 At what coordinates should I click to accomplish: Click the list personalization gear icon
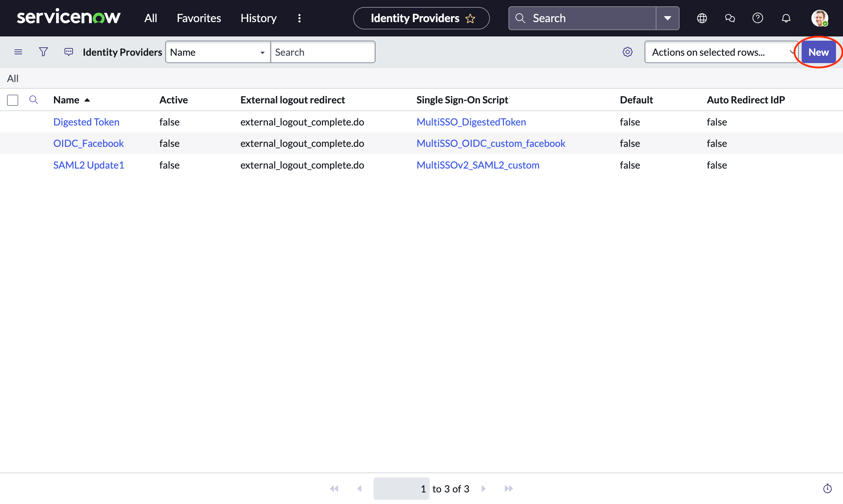pyautogui.click(x=627, y=52)
